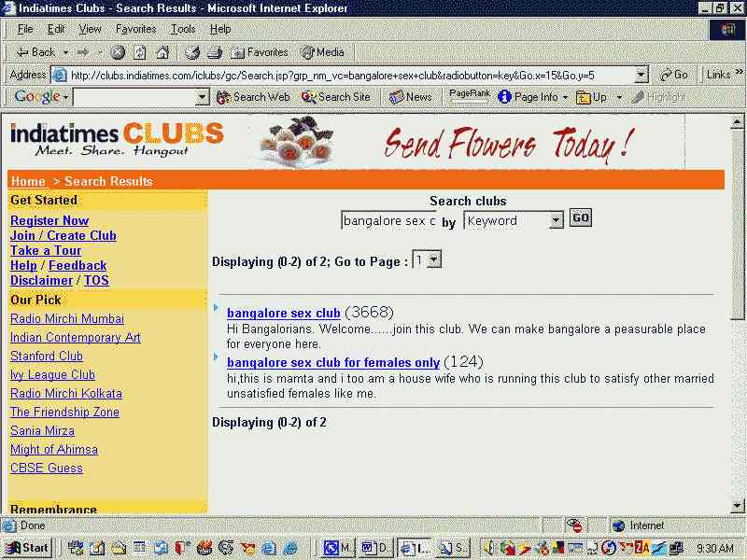Open the Forward button history dropdown arrow
747x560 pixels.
click(100, 52)
